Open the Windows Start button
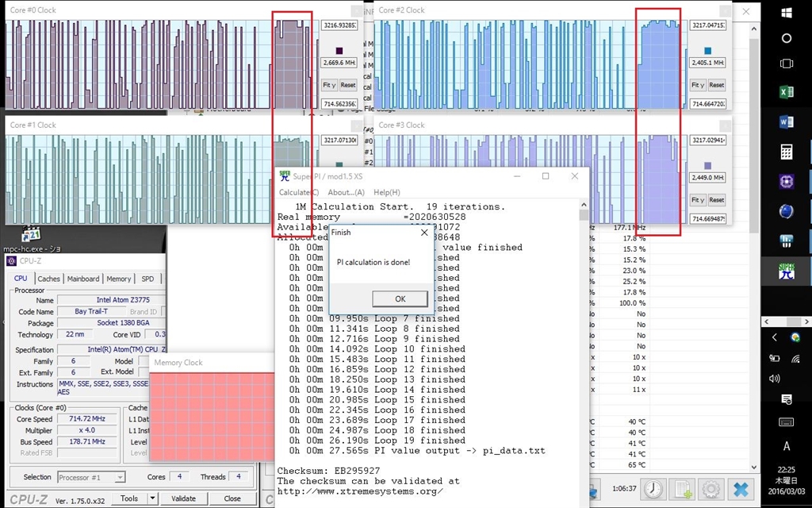812x508 pixels. pos(786,13)
